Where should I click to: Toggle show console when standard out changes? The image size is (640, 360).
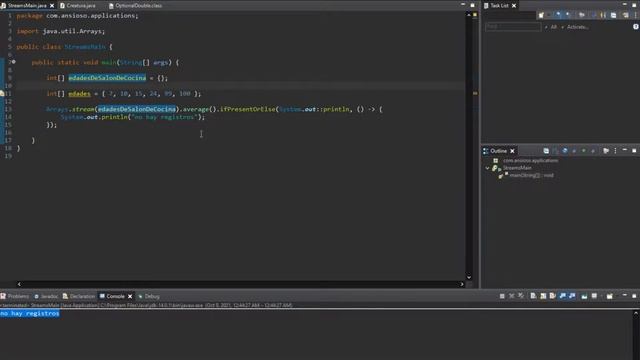pyautogui.click(x=562, y=296)
